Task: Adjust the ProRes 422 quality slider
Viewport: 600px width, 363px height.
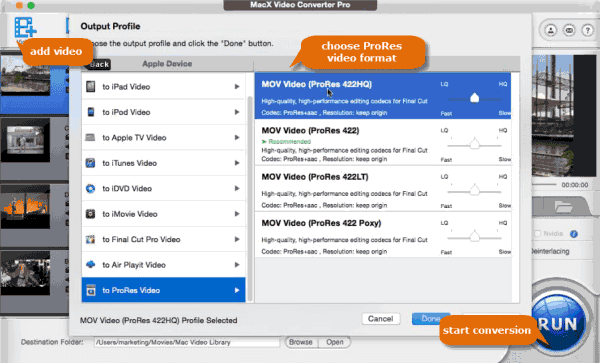Action: tap(474, 145)
